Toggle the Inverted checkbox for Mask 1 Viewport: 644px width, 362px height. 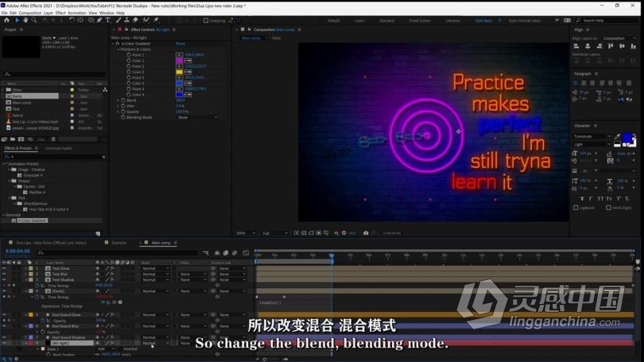[119, 348]
